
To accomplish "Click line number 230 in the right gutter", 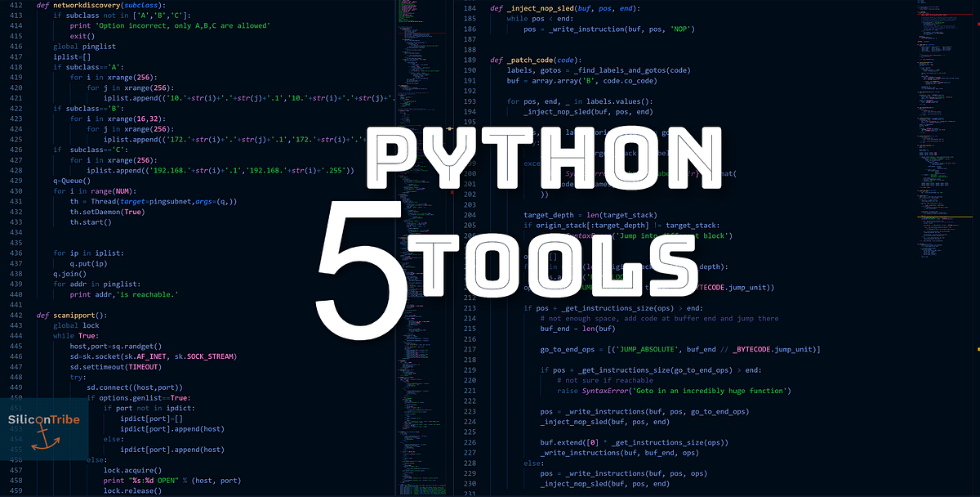I will click(x=470, y=483).
